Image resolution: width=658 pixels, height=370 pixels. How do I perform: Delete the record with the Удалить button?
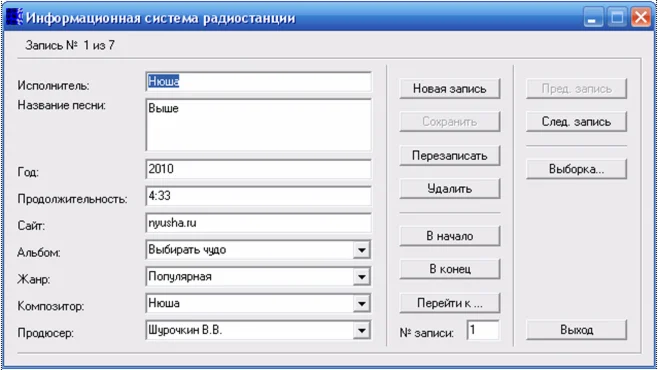[449, 189]
